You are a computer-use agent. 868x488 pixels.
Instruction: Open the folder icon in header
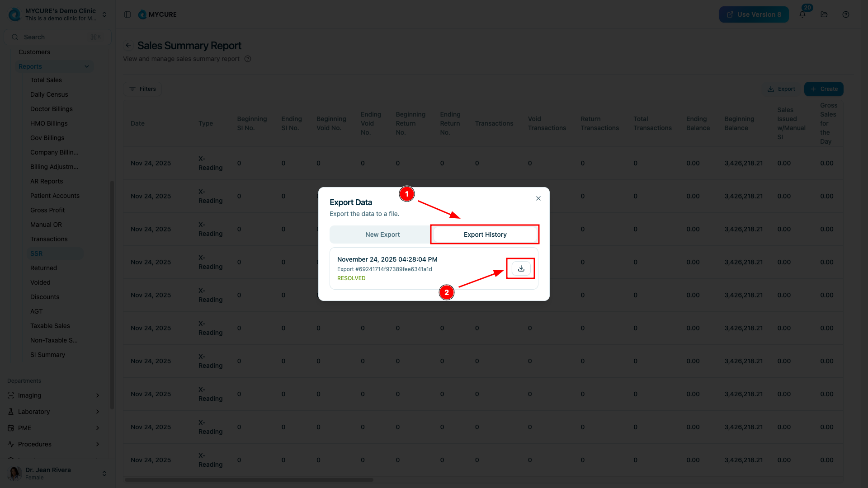[824, 14]
